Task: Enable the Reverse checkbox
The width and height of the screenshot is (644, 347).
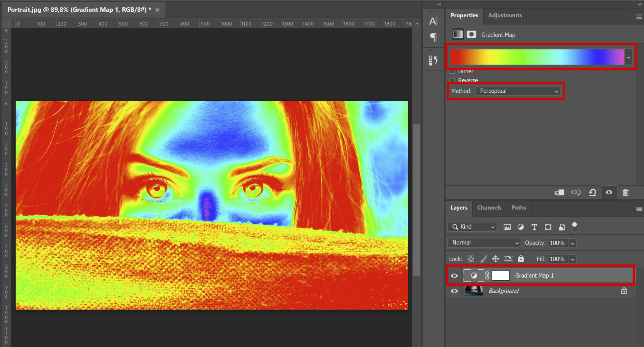Action: tap(452, 81)
